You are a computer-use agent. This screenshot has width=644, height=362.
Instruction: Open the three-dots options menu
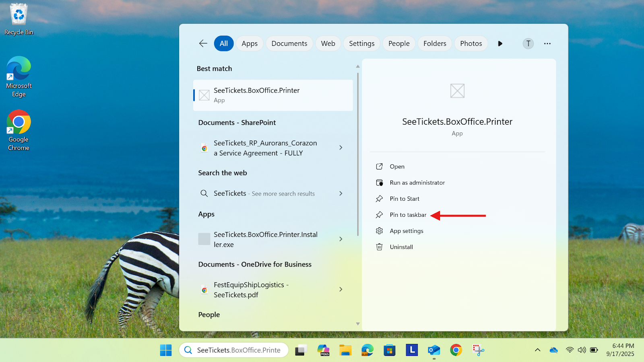tap(547, 43)
